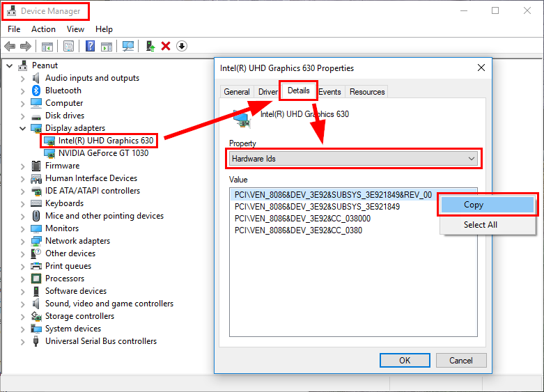Open the Help menu
Image resolution: width=544 pixels, height=392 pixels.
(104, 29)
